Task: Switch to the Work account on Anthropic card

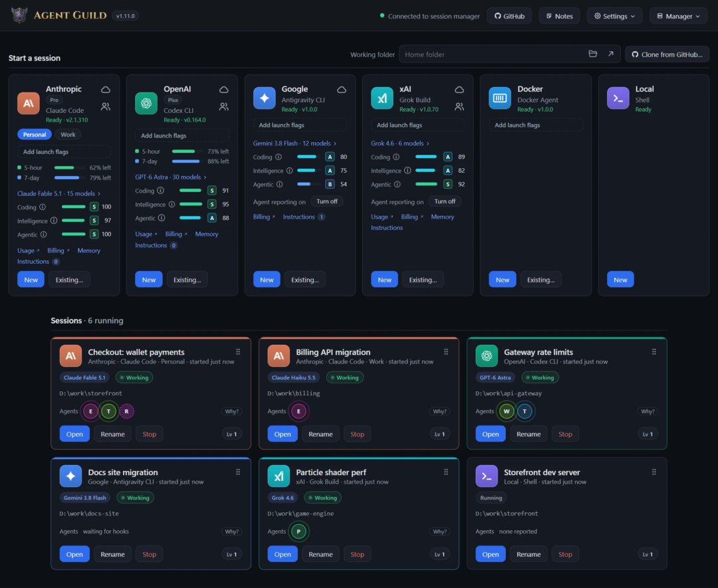Action: pos(68,134)
